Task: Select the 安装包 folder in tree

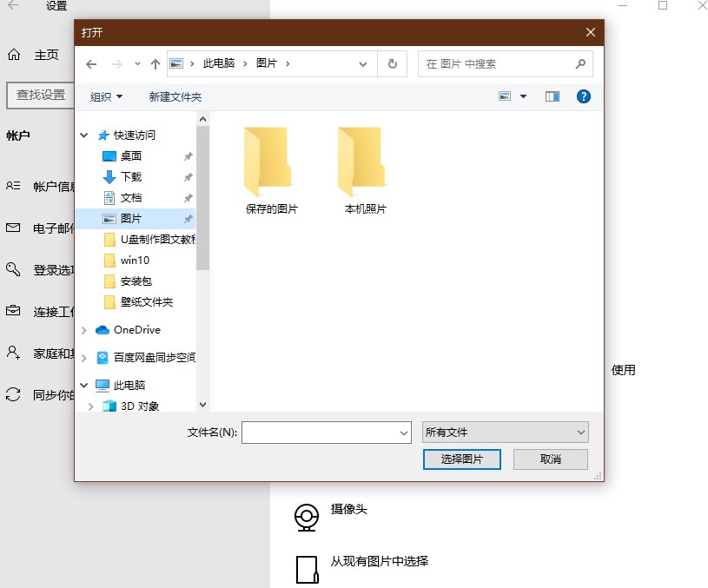Action: pos(136,281)
